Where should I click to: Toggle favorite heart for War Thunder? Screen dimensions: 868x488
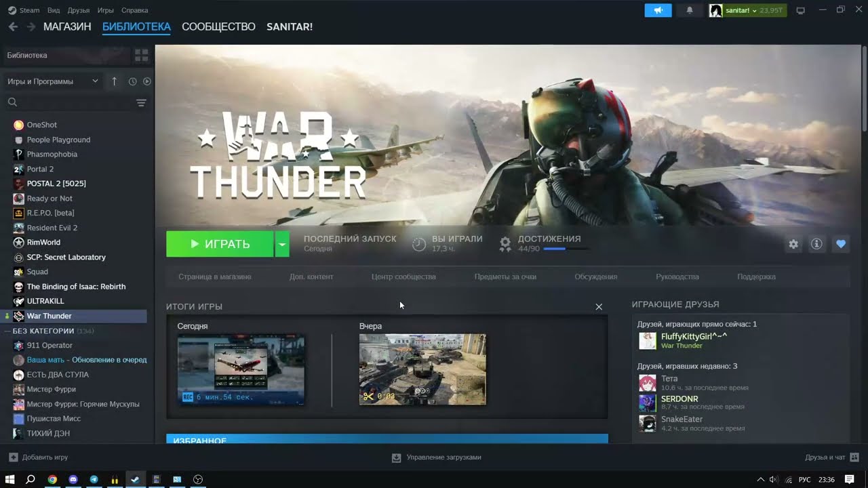(x=841, y=244)
